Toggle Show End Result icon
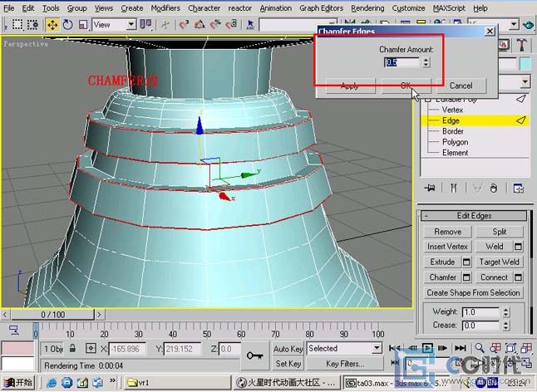This screenshot has height=392, width=537. [453, 188]
